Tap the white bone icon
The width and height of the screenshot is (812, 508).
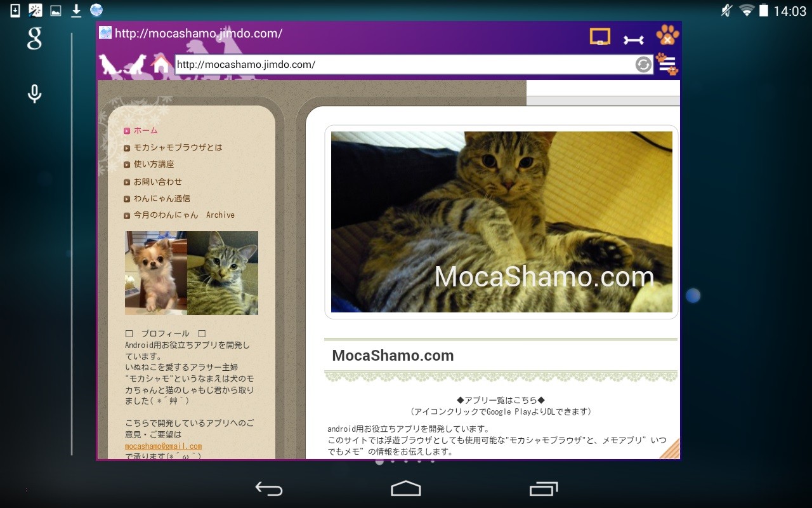633,40
